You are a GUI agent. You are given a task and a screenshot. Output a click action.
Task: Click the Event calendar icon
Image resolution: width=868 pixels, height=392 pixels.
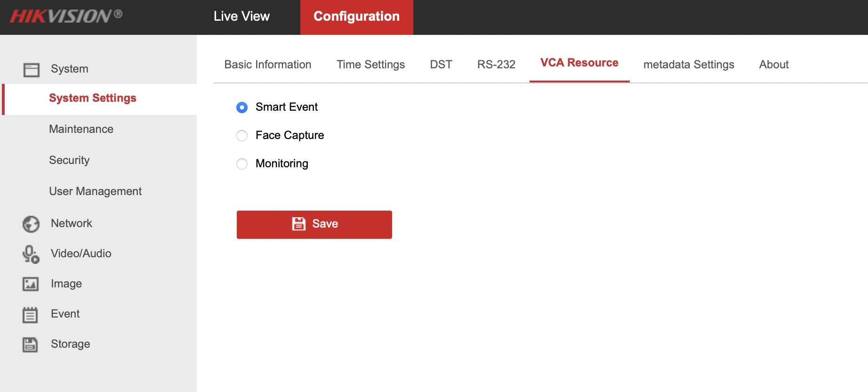point(30,314)
